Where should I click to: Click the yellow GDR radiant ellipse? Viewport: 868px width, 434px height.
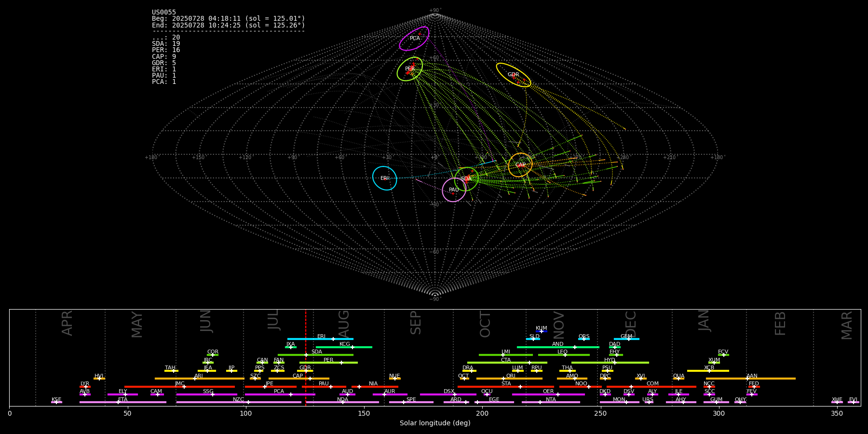pos(514,75)
